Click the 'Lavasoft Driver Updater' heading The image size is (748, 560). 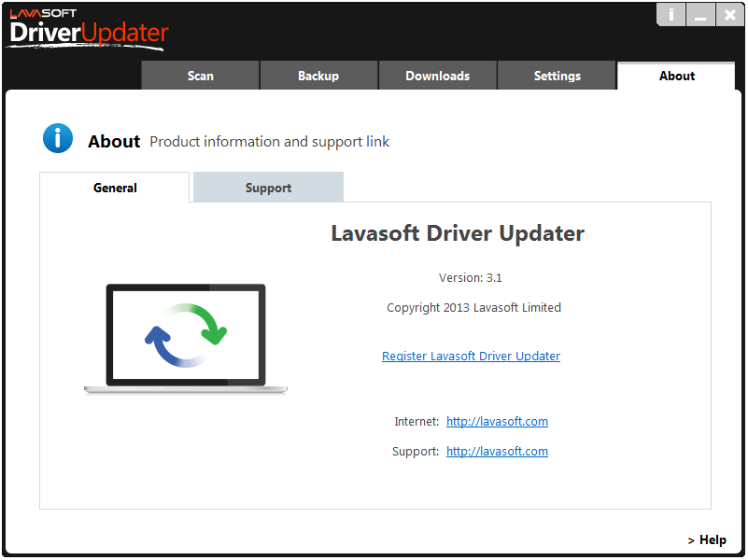coord(458,233)
